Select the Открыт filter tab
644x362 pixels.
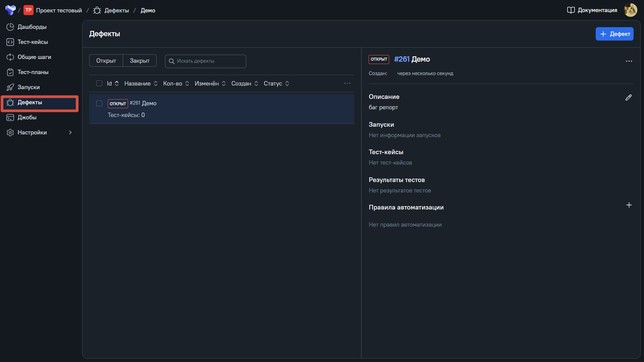click(106, 61)
